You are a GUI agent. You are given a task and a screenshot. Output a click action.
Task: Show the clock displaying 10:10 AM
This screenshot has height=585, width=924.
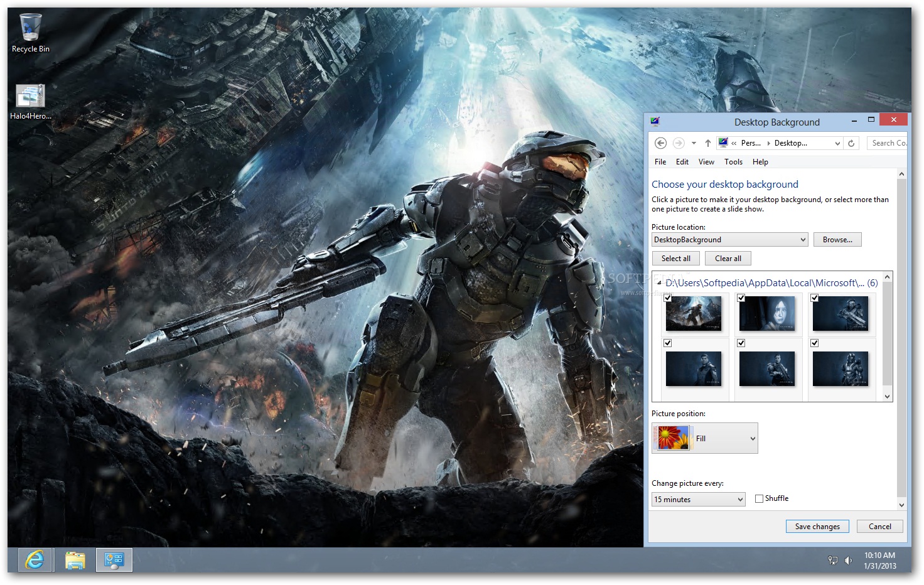tap(879, 560)
